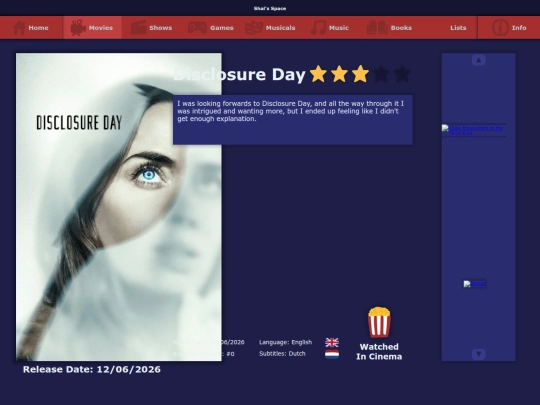Open the Home page via house icon
Image resolution: width=540 pixels, height=405 pixels.
(x=19, y=28)
